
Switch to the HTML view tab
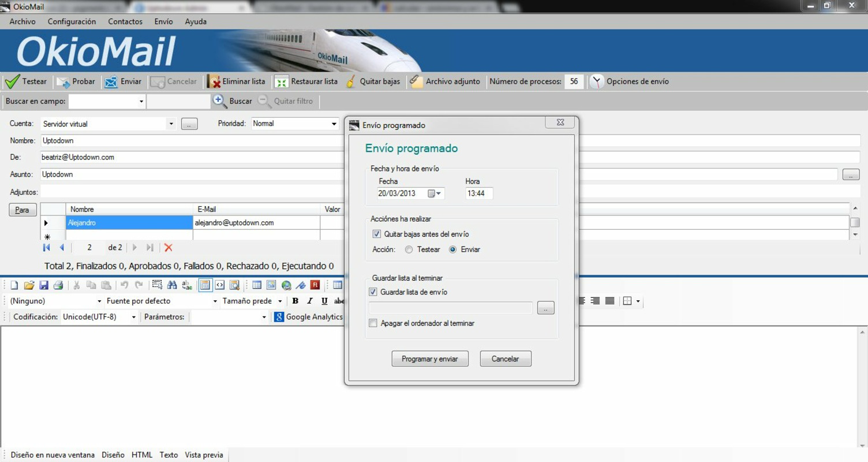pos(142,455)
